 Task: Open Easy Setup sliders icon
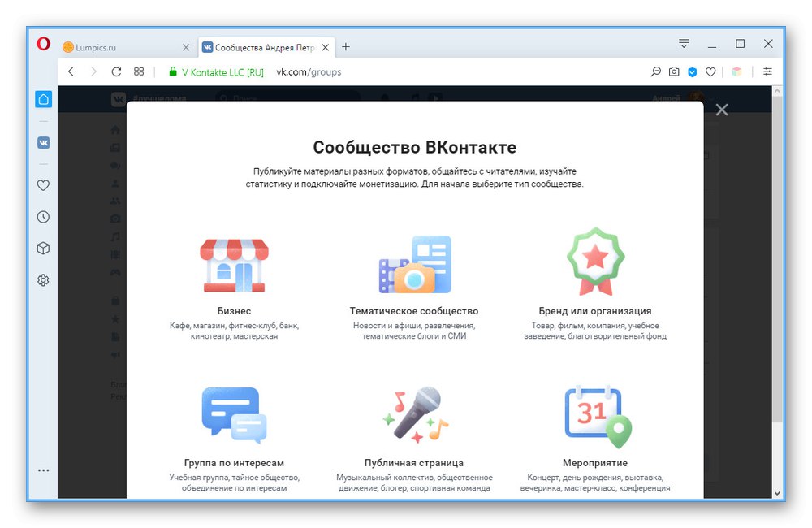pyautogui.click(x=767, y=71)
